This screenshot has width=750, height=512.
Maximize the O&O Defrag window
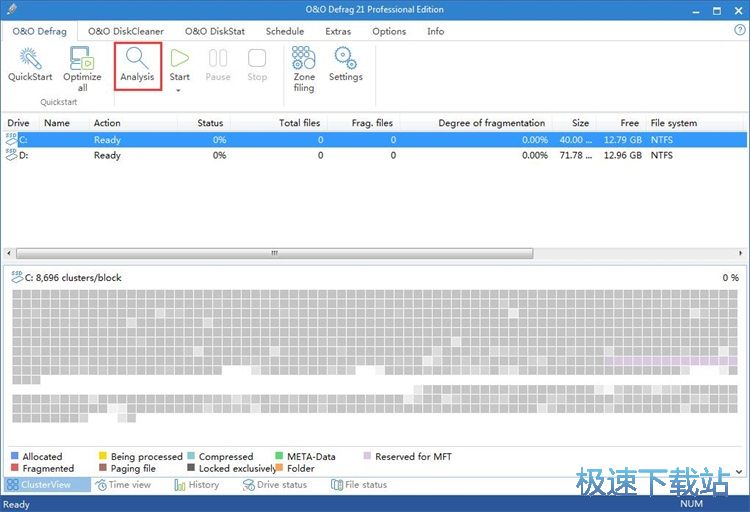[x=717, y=11]
